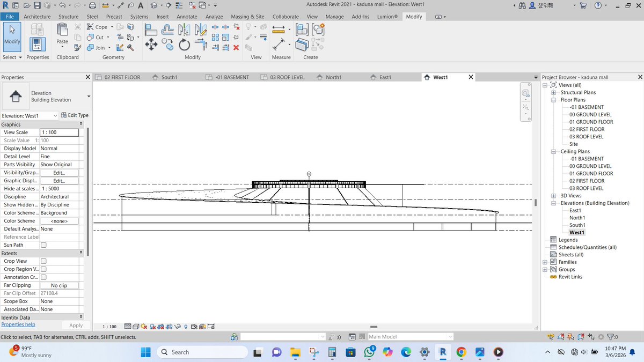Click the Graphic Display Options Edit button
Viewport: 644px width, 362px height.
60,181
